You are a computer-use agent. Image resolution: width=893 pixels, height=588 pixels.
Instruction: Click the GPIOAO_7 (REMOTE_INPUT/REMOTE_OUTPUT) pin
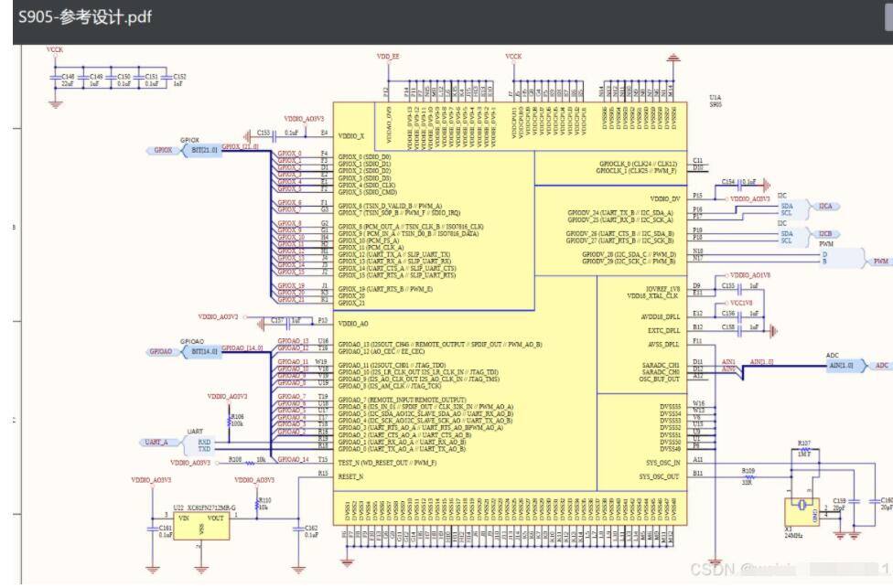tap(402, 401)
